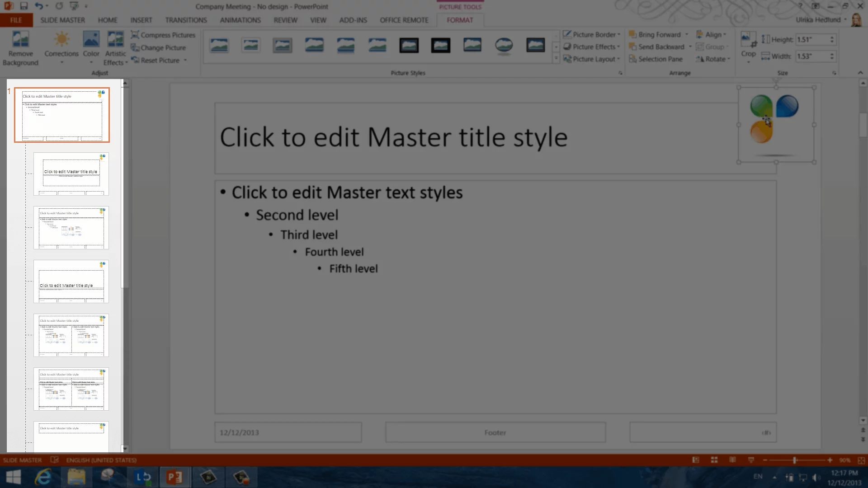Select the Crop tool
Screen dimensions: 868x488
(x=748, y=41)
